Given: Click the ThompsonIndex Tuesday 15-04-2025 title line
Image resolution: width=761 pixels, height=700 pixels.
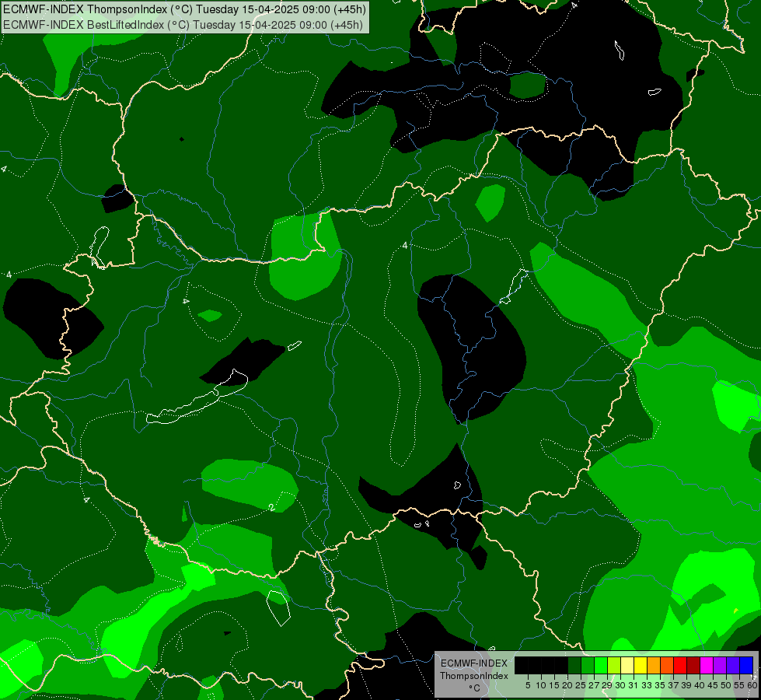Looking at the screenshot, I should [184, 9].
